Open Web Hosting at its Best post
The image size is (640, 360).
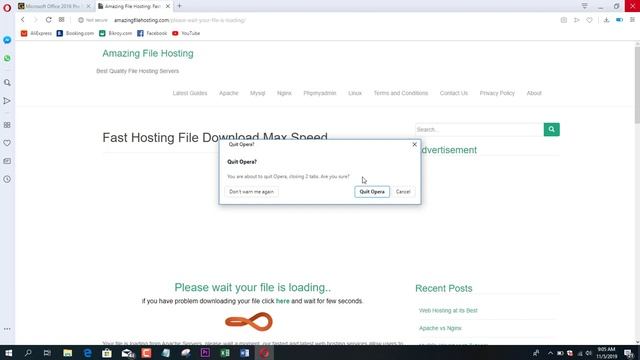[448, 311]
